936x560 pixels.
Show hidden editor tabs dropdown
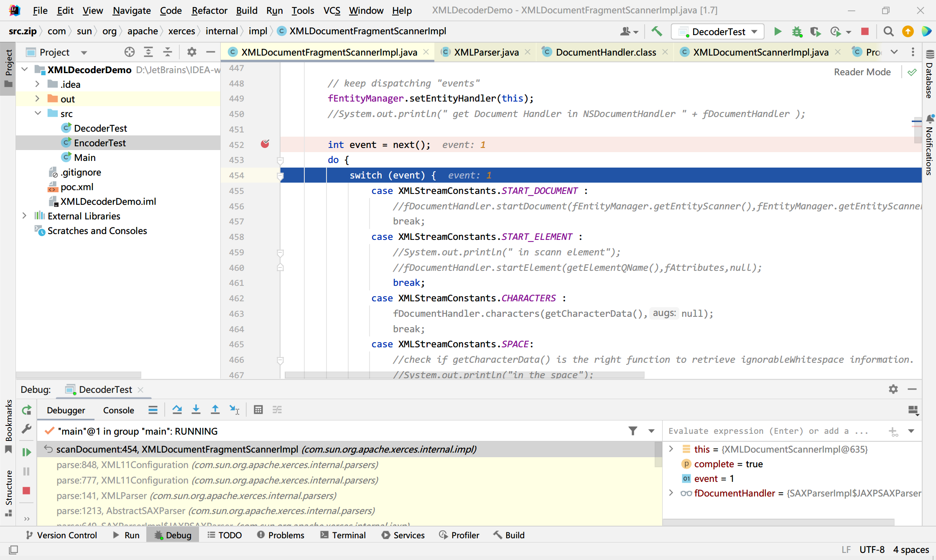pos(894,52)
